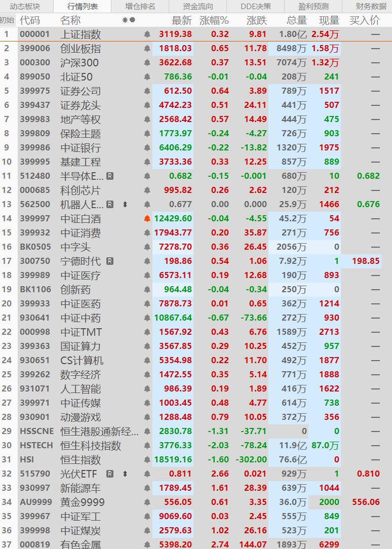This screenshot has width=392, height=549.
Task: Sort by 涨跌 column header
Action: [257, 20]
